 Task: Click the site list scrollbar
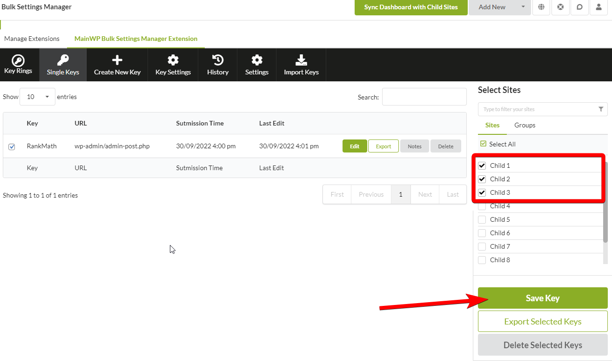pos(605,202)
